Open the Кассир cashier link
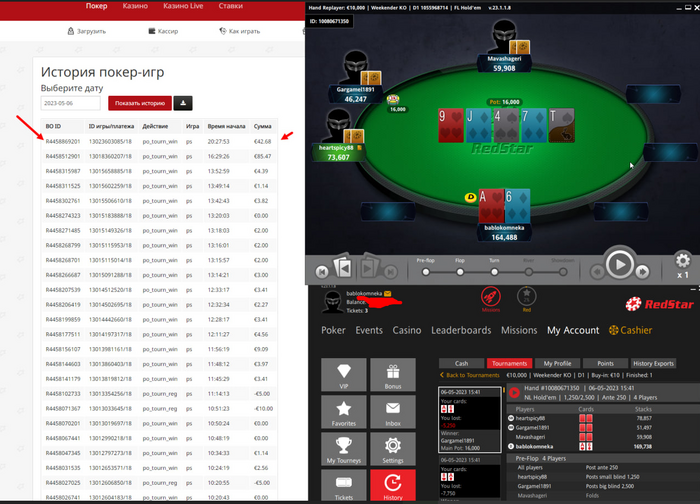700x504 pixels. tap(163, 31)
